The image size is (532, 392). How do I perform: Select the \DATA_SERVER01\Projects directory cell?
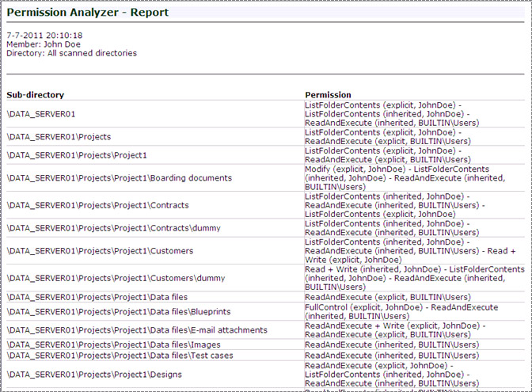coord(155,137)
